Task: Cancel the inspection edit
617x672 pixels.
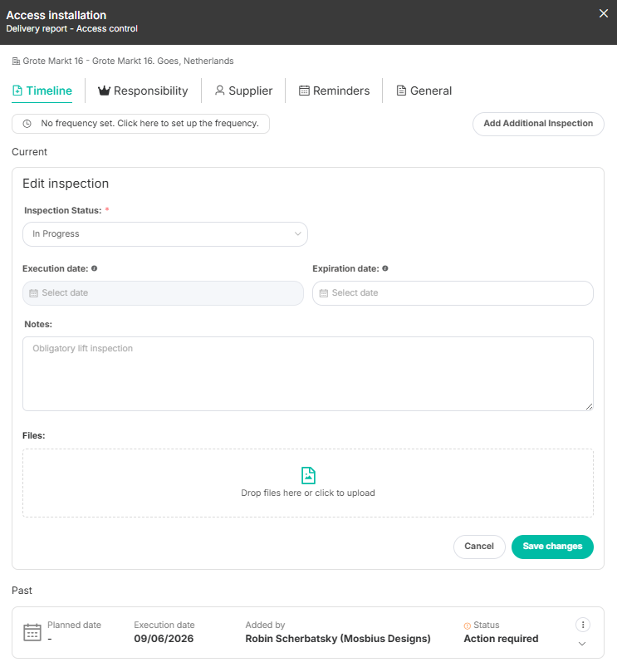Action: [x=479, y=547]
